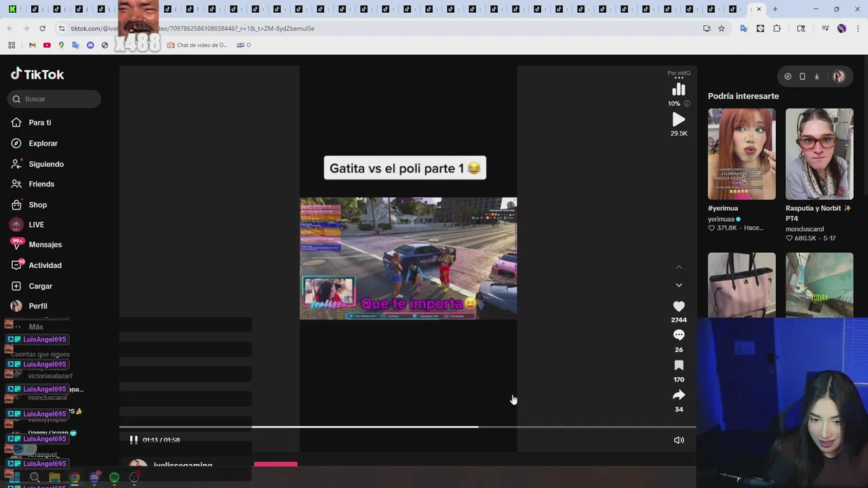Open TikTok Shop
Image resolution: width=868 pixels, height=488 pixels.
click(29, 205)
